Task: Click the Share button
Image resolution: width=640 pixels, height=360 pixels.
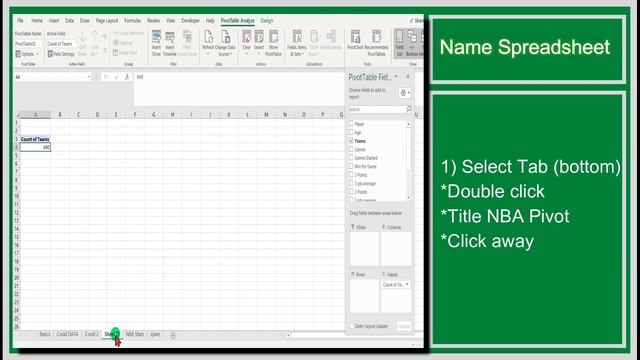Action: (x=417, y=20)
